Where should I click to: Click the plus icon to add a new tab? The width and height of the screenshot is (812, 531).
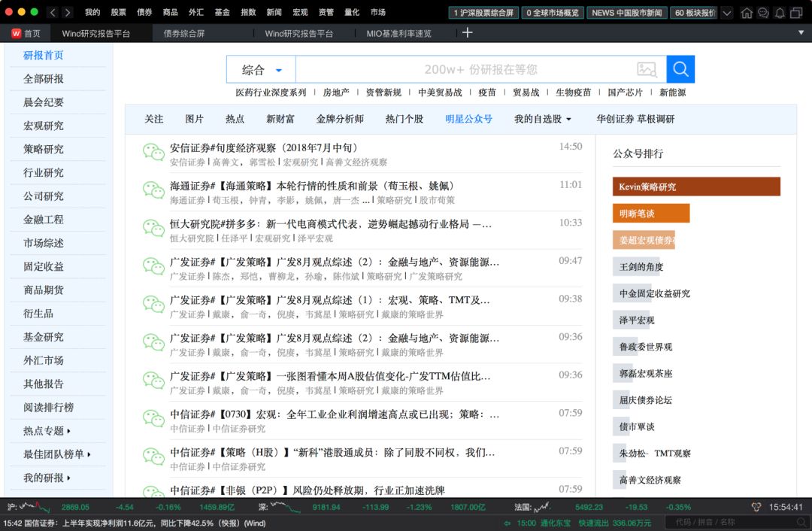[466, 32]
